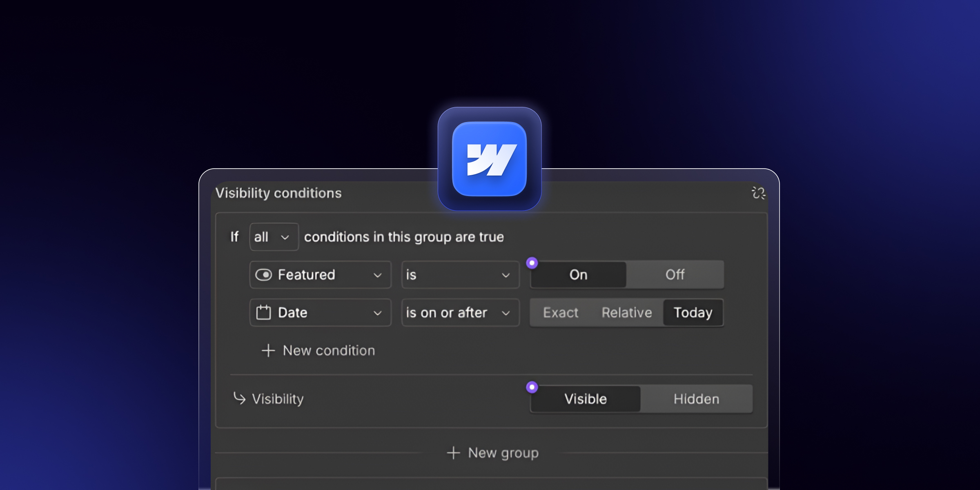Set visibility to Visible
This screenshot has width=980, height=490.
click(586, 399)
